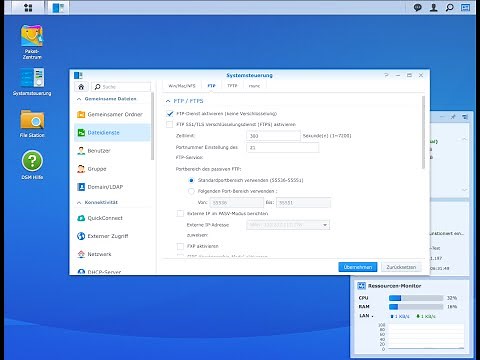Select the FTP tab
This screenshot has width=480, height=360.
(x=212, y=86)
